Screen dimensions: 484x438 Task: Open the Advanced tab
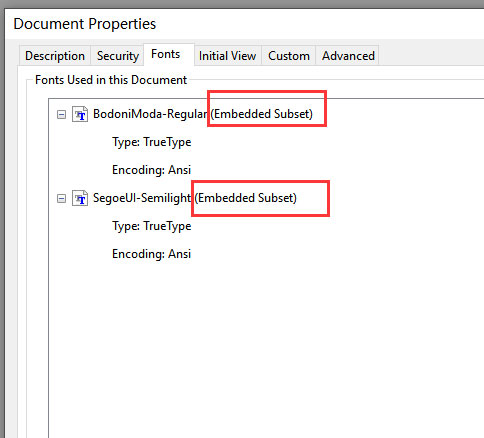pyautogui.click(x=348, y=56)
